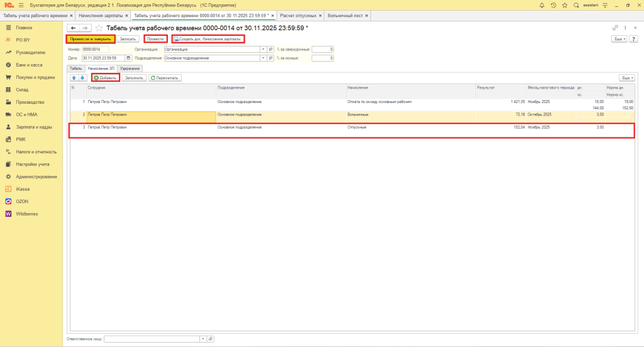Open the notifications bell icon
Viewport: 644px width, 347px height.
(x=542, y=5)
